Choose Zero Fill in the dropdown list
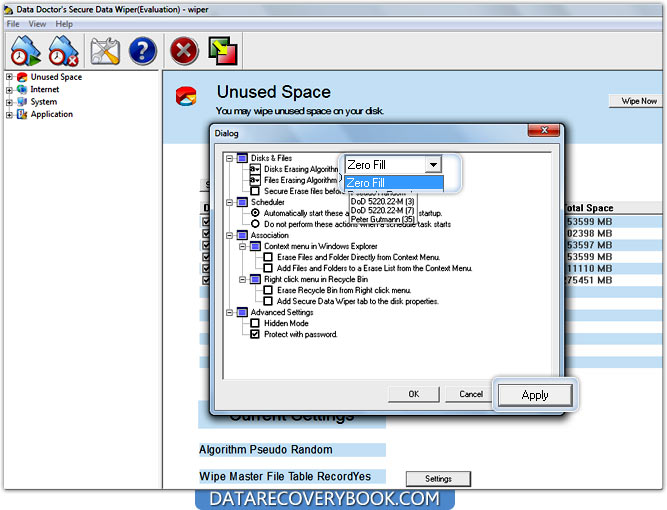This screenshot has height=510, width=667. tap(394, 183)
